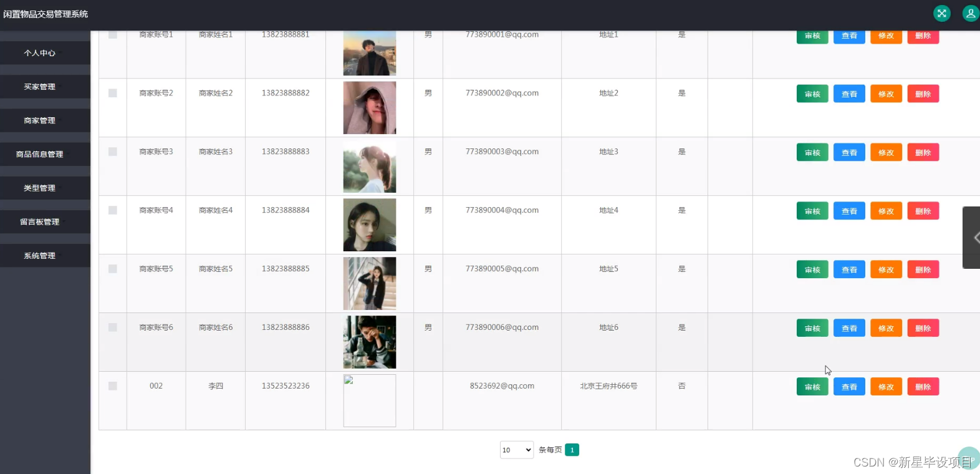
Task: Click 查看 for 商家账号4
Action: coord(849,211)
